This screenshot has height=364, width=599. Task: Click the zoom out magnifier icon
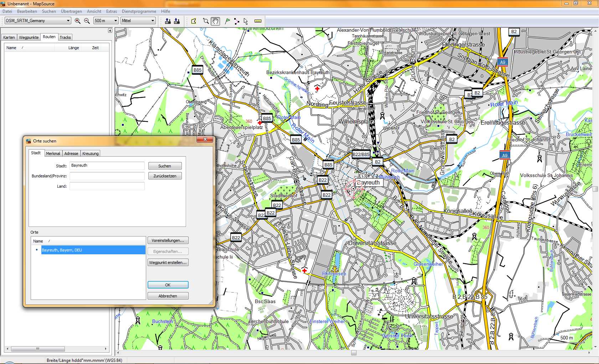[x=87, y=21]
